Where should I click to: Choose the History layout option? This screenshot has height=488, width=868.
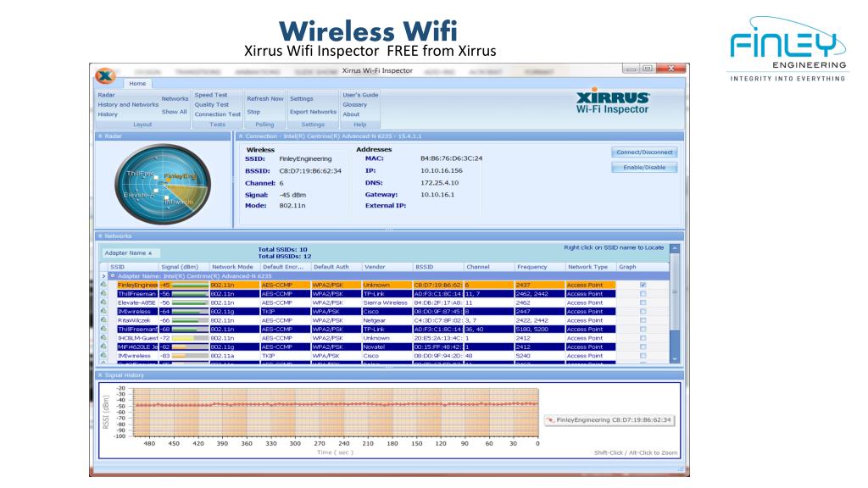[x=108, y=114]
